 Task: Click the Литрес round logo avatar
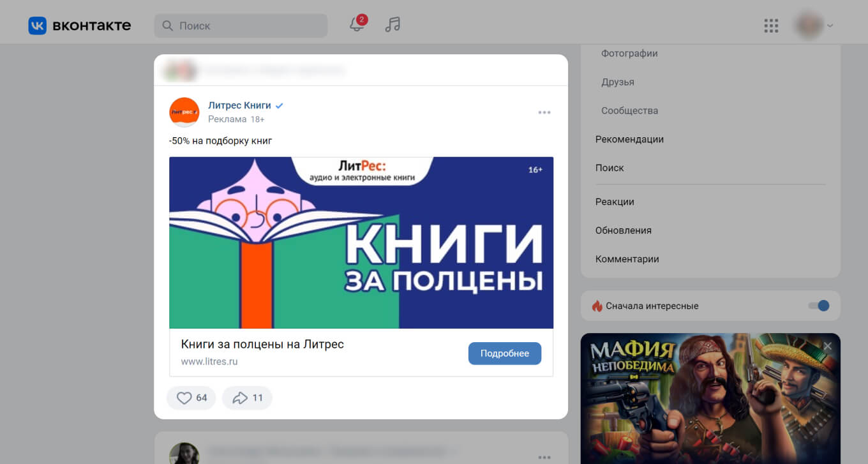click(x=184, y=112)
